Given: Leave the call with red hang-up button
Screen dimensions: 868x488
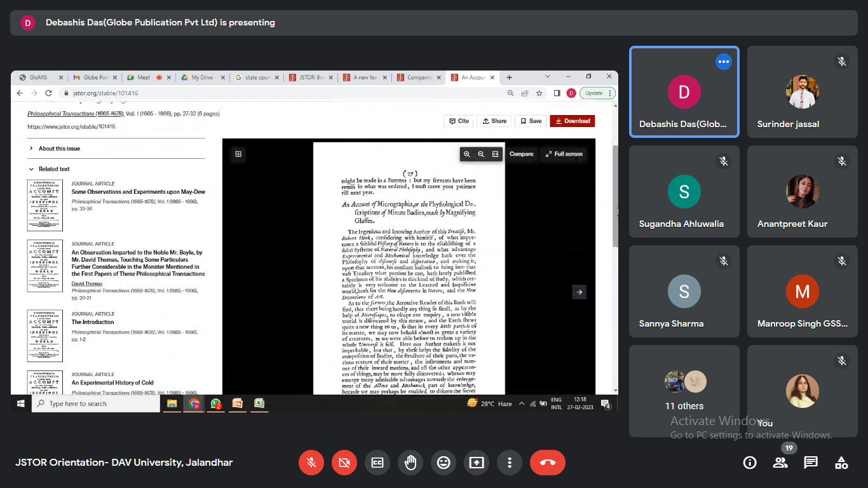Looking at the screenshot, I should click(547, 463).
